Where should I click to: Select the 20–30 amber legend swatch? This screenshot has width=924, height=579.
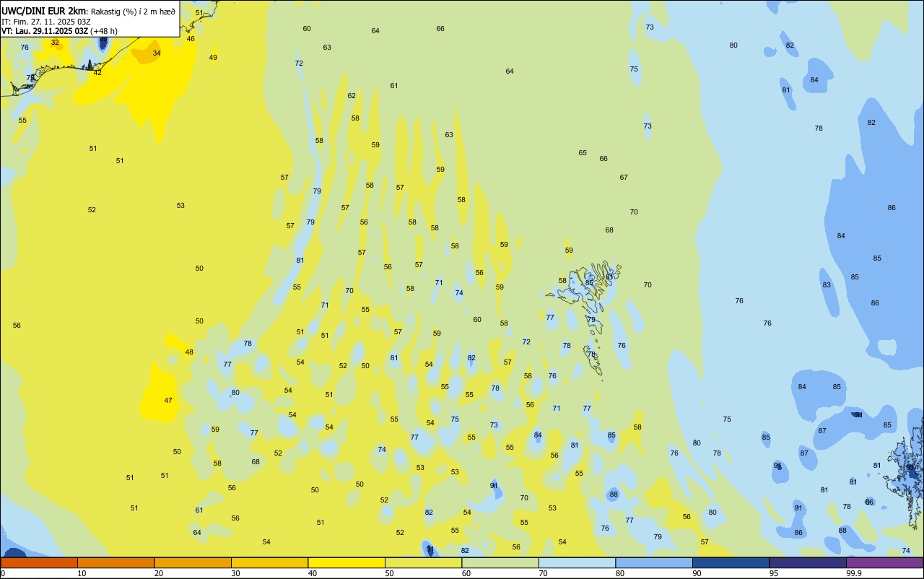[x=193, y=562]
